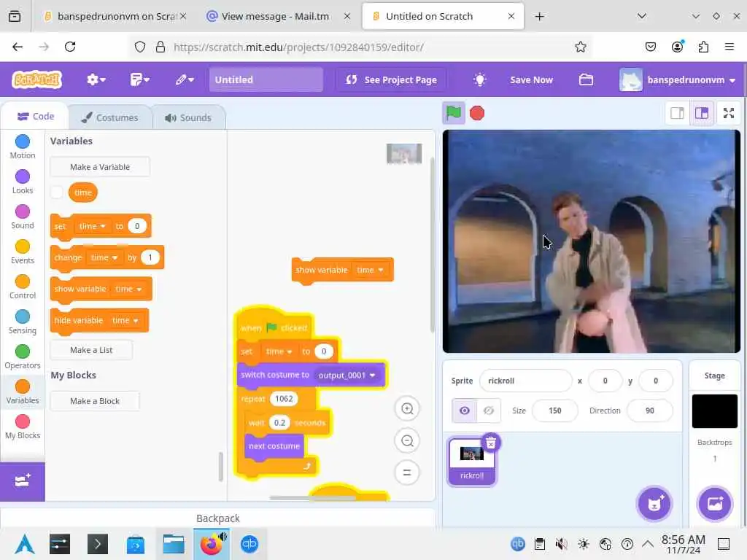This screenshot has width=747, height=560.
Task: Open output_0001 costume dropdown
Action: point(347,376)
